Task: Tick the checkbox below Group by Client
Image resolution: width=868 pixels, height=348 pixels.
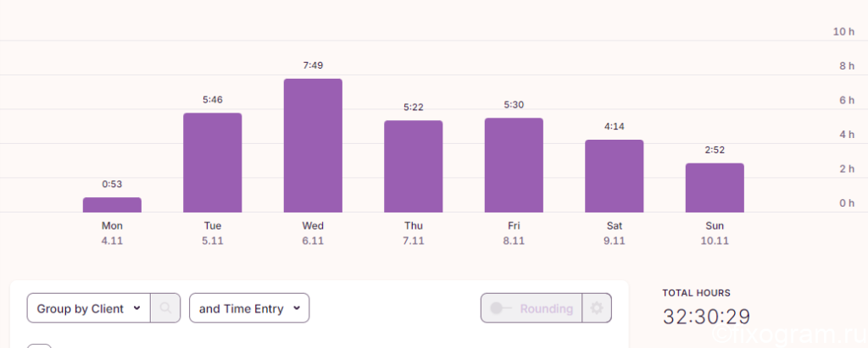Action: 39,345
